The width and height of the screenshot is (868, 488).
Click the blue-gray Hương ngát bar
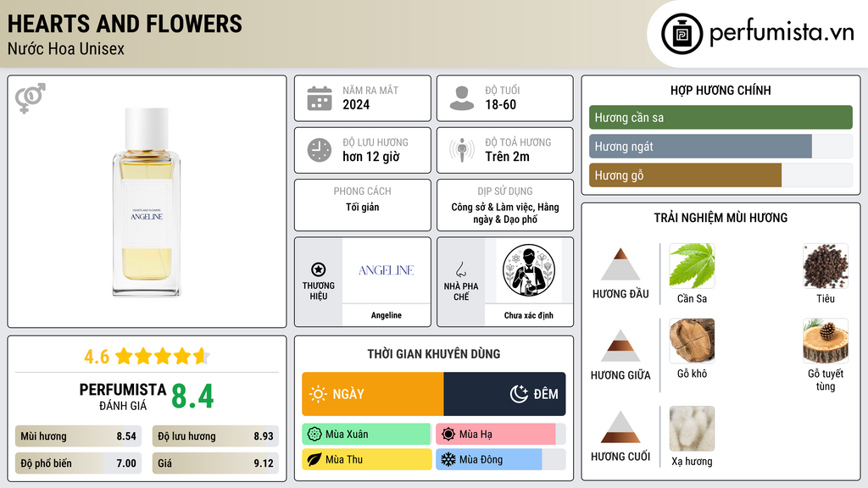pyautogui.click(x=700, y=147)
